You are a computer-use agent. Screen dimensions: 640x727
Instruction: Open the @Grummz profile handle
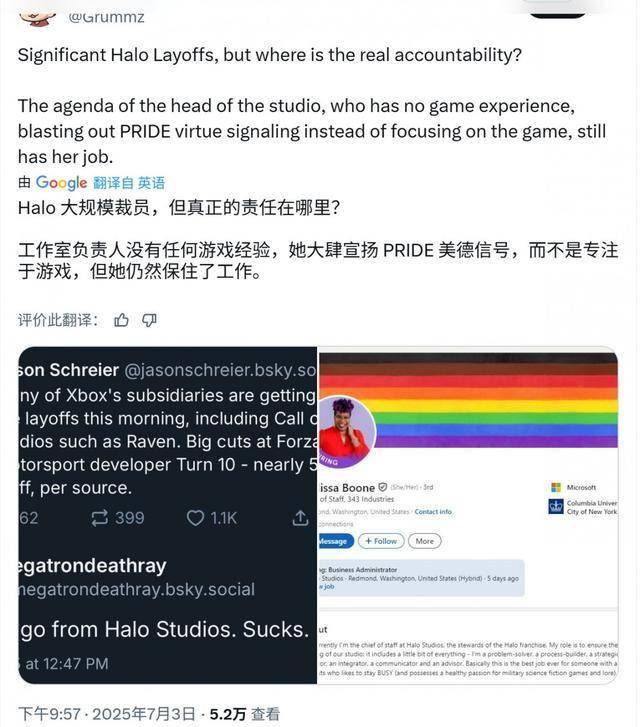[x=106, y=17]
